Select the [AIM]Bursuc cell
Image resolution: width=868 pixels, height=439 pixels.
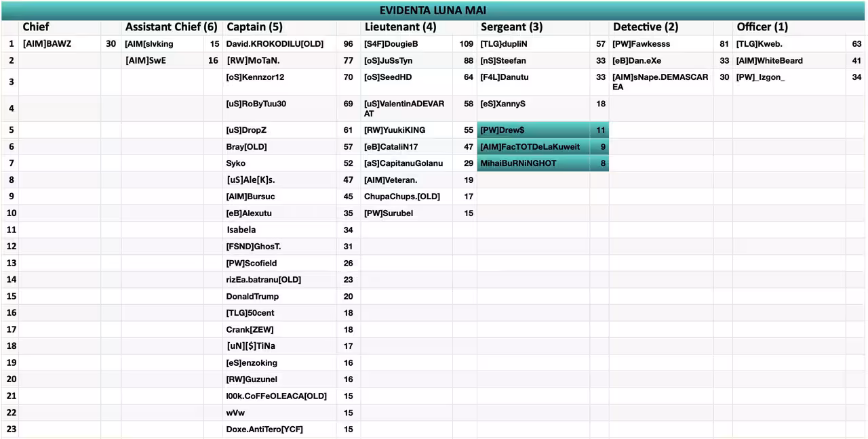(x=279, y=196)
